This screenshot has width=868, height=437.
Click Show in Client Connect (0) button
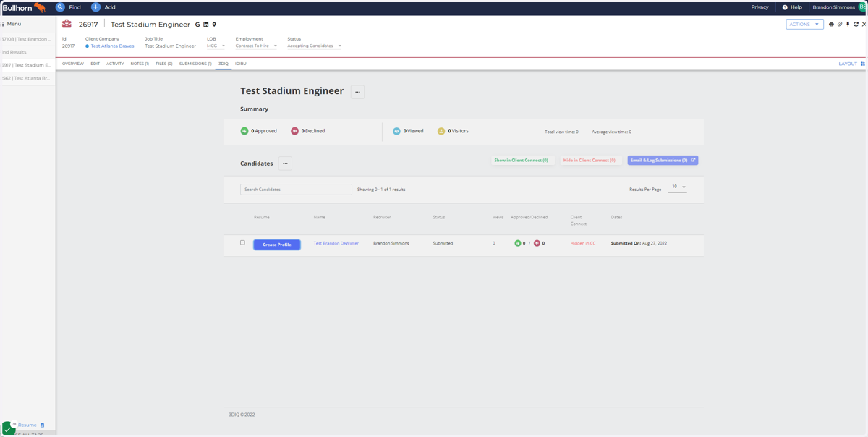click(x=521, y=161)
